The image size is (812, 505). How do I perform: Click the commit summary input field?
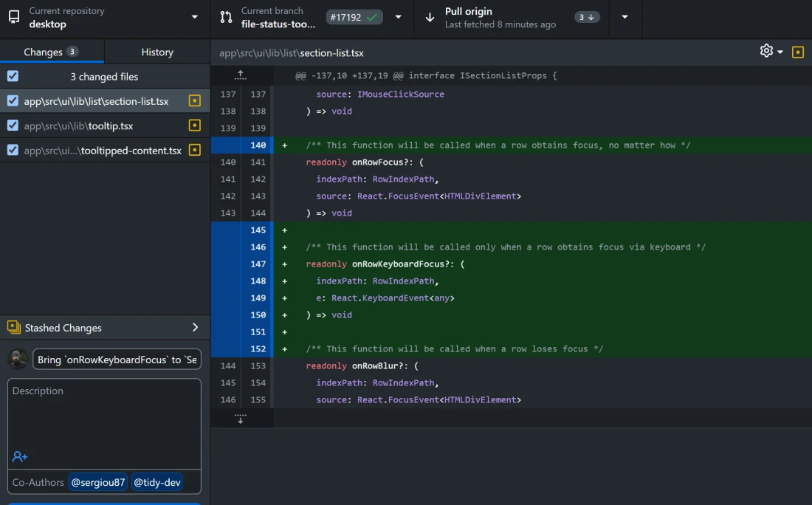116,360
